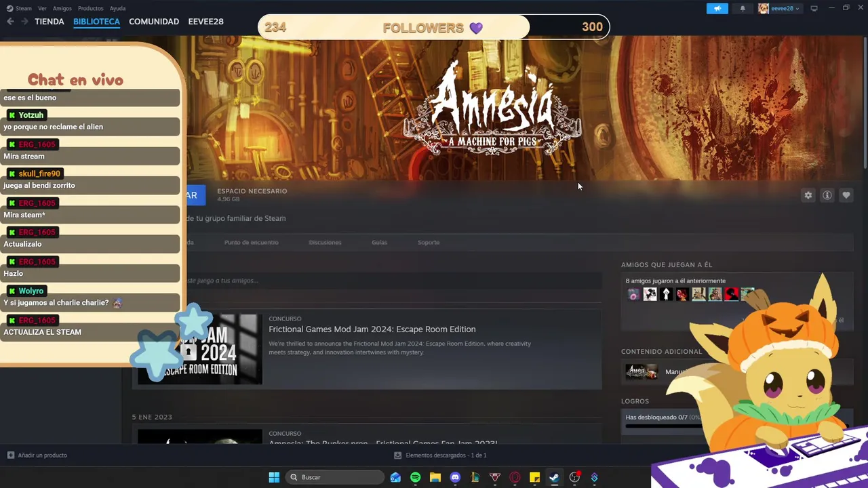868x488 pixels.
Task: Open the Amnesia manual thumbnail
Action: click(x=642, y=371)
